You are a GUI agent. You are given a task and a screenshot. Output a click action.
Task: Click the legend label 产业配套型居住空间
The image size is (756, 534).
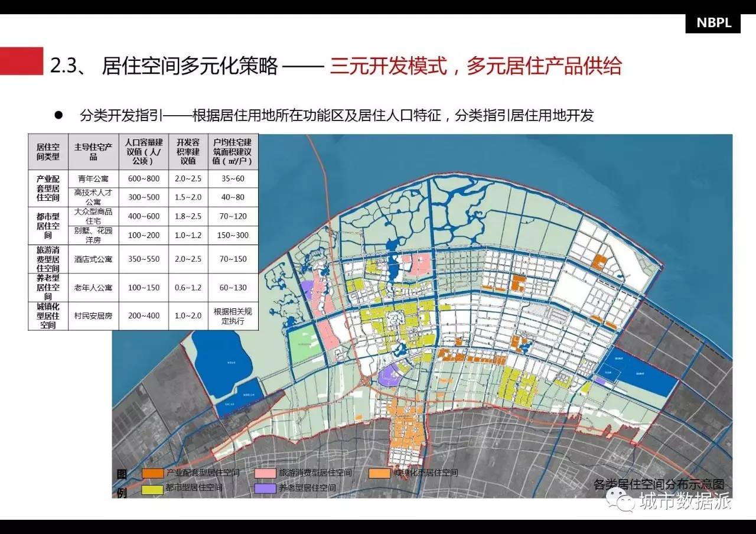point(203,473)
